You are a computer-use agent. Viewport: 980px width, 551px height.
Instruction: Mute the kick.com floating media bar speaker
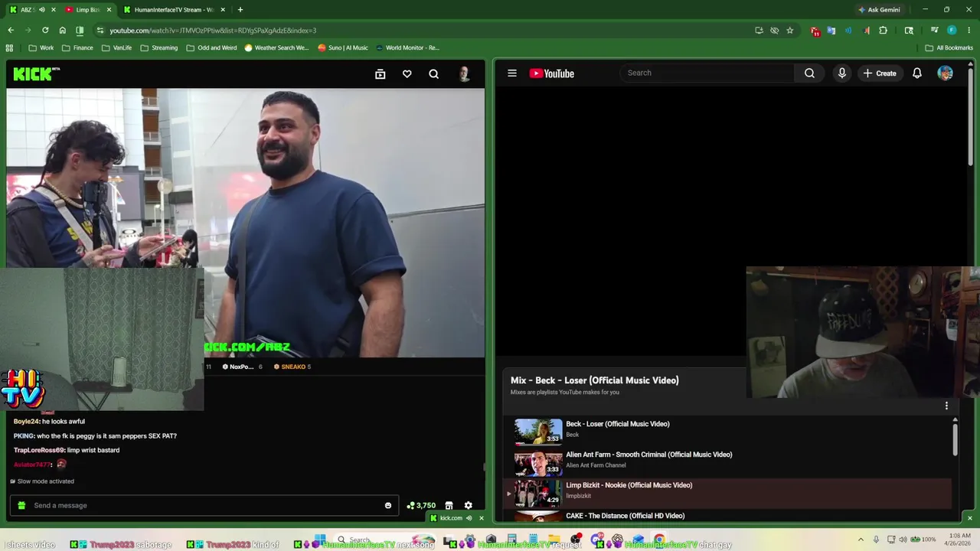(x=469, y=518)
